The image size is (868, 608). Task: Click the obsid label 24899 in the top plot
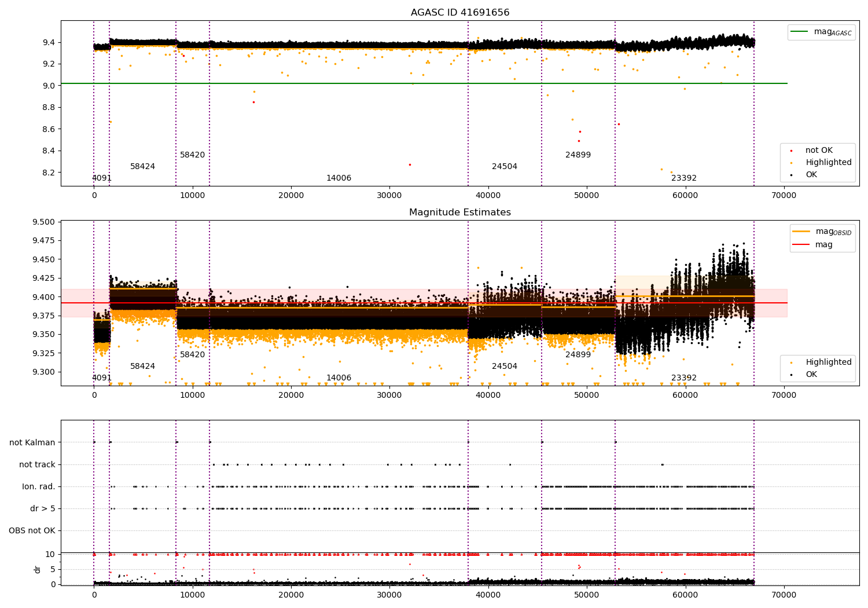tap(578, 155)
